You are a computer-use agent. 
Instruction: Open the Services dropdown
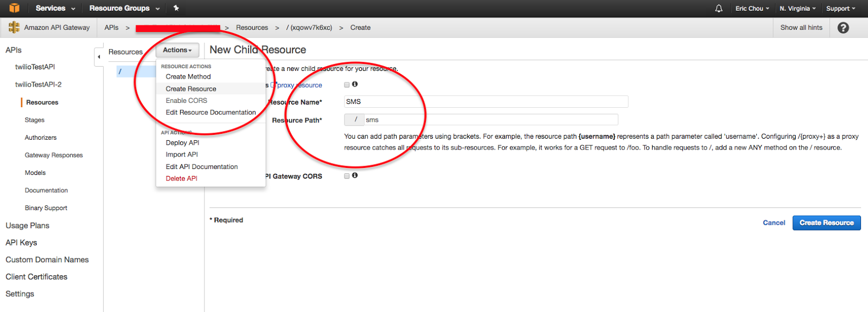pos(55,8)
